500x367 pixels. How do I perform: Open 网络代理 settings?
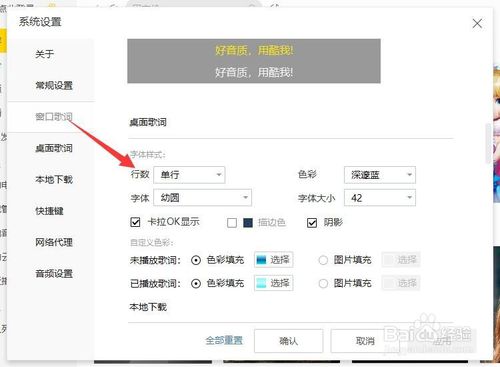coord(54,242)
